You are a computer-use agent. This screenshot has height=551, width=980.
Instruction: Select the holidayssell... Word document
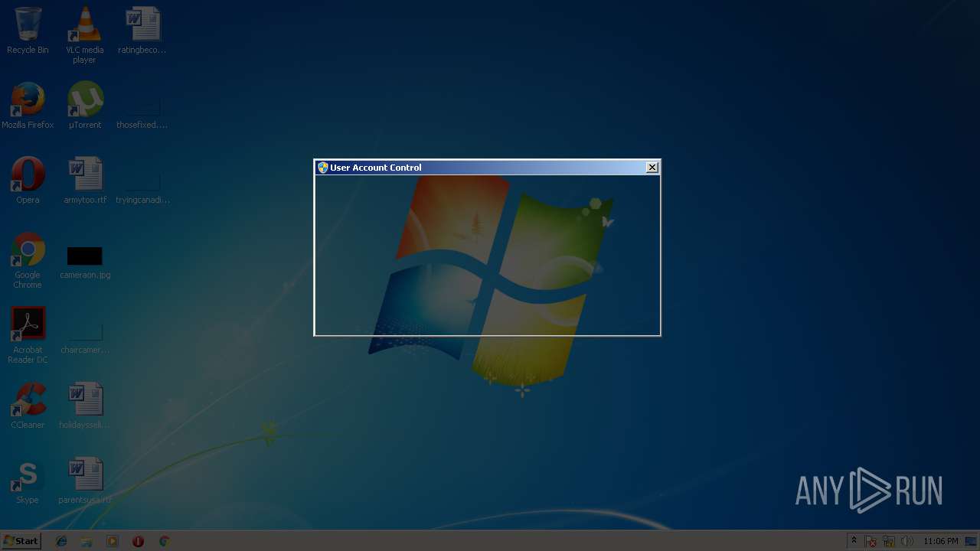pyautogui.click(x=85, y=406)
